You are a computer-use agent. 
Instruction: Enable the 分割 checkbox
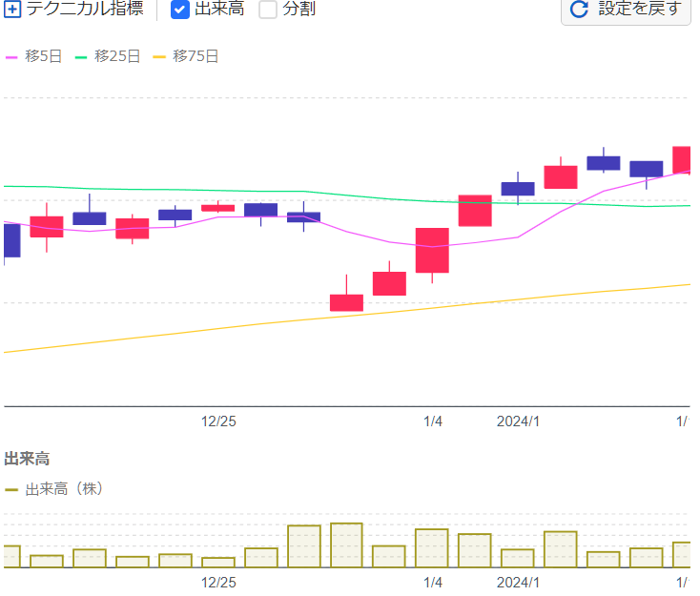coord(268,10)
